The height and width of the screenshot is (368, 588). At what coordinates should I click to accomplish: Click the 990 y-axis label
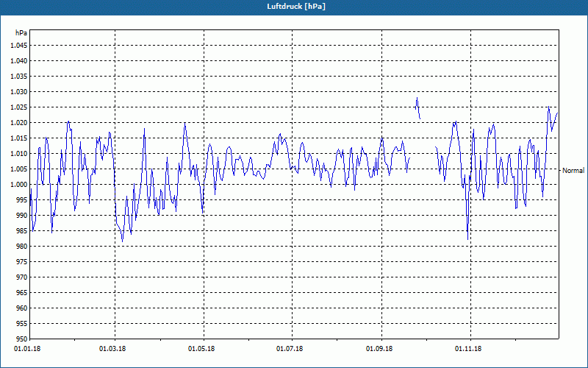pyautogui.click(x=22, y=215)
